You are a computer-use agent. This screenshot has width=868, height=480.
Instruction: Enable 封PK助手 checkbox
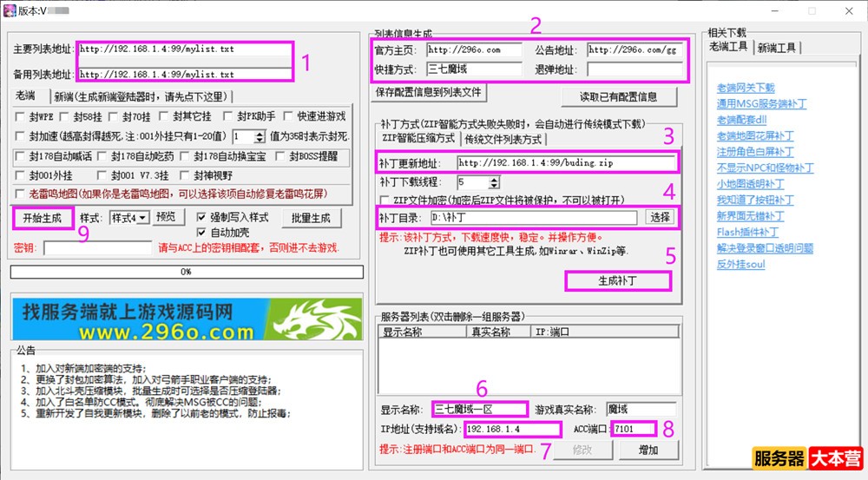(227, 116)
